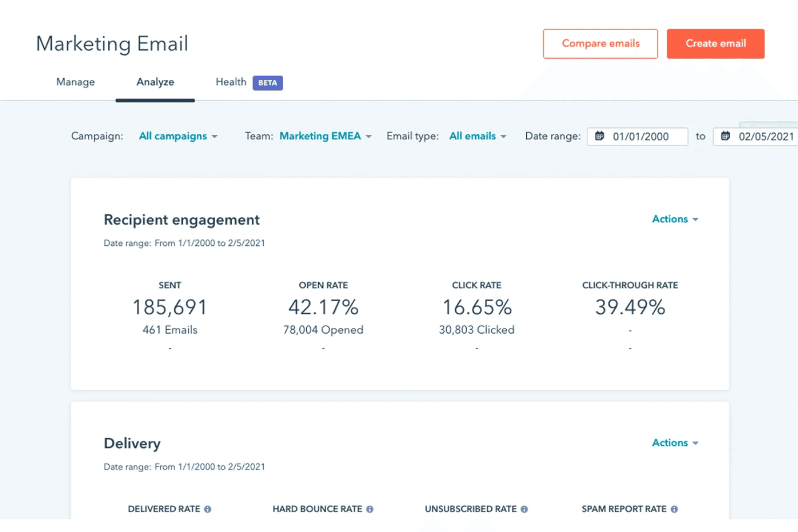Select the Analyze tab
This screenshot has width=798, height=532.
(x=155, y=82)
